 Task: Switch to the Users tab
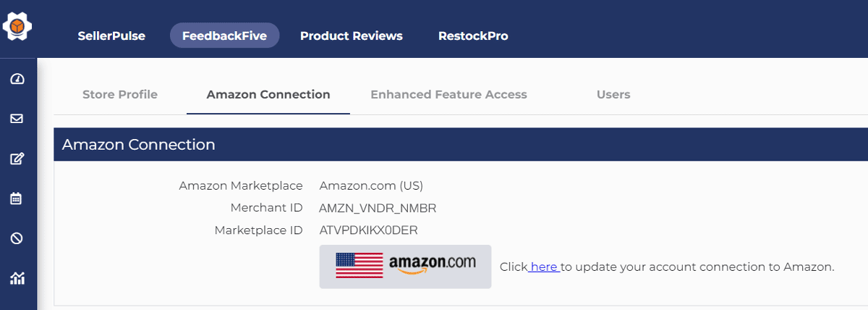tap(613, 94)
